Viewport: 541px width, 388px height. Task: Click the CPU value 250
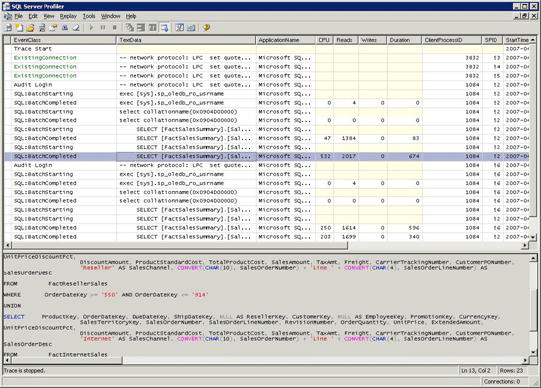coord(325,228)
